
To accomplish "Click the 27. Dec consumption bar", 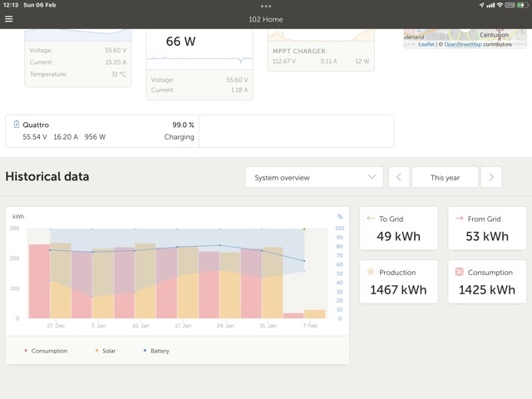I will pos(39,281).
